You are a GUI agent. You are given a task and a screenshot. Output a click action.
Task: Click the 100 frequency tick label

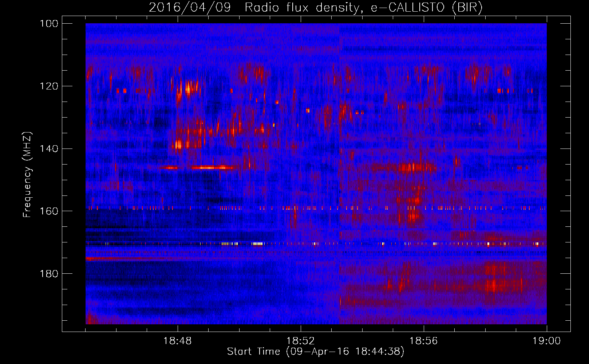pyautogui.click(x=49, y=24)
